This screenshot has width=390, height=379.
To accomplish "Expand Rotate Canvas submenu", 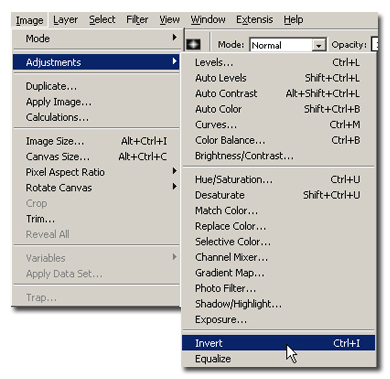I will point(97,187).
